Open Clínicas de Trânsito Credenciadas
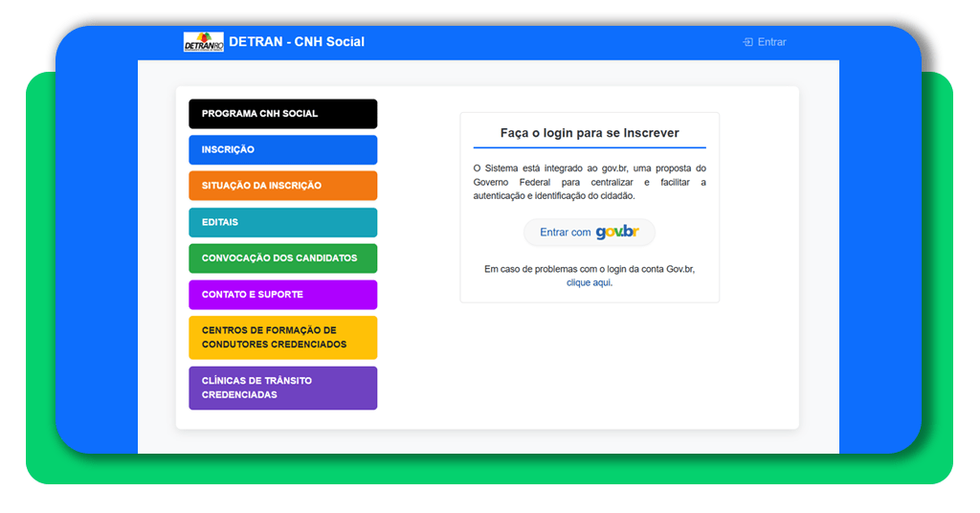 [x=283, y=388]
